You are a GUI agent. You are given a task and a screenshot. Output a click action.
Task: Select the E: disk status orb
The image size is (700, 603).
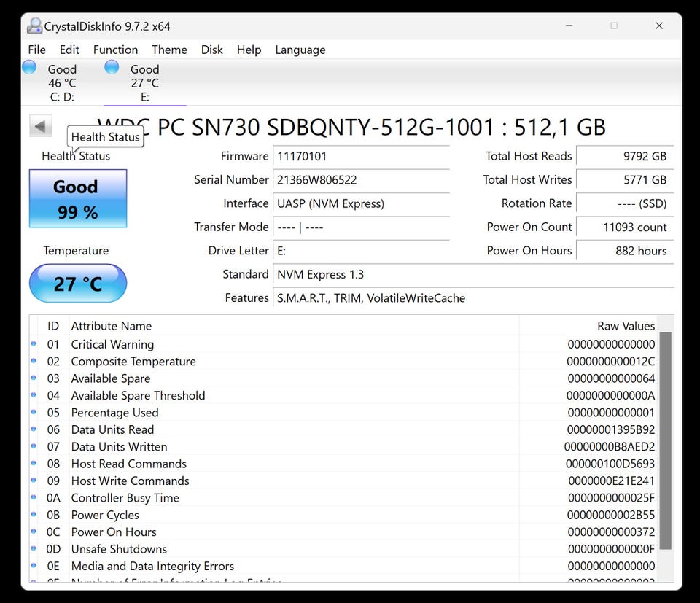click(x=112, y=67)
